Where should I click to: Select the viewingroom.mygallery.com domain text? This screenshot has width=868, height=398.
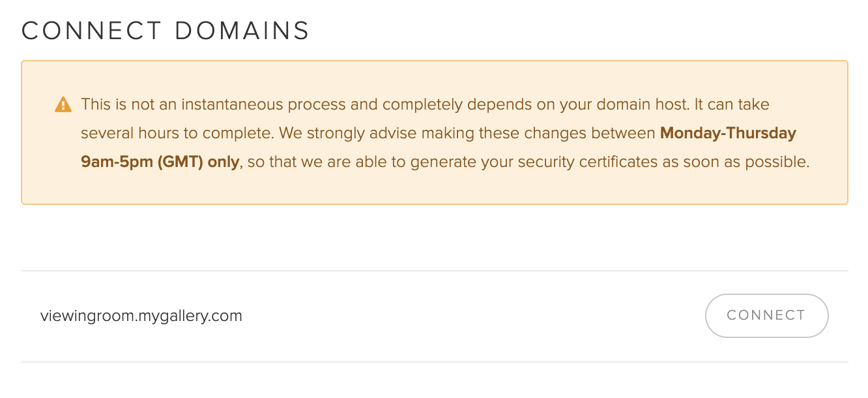tap(141, 316)
